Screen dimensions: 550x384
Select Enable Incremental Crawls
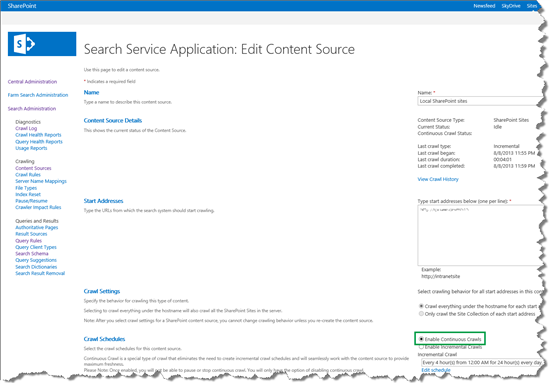click(421, 347)
